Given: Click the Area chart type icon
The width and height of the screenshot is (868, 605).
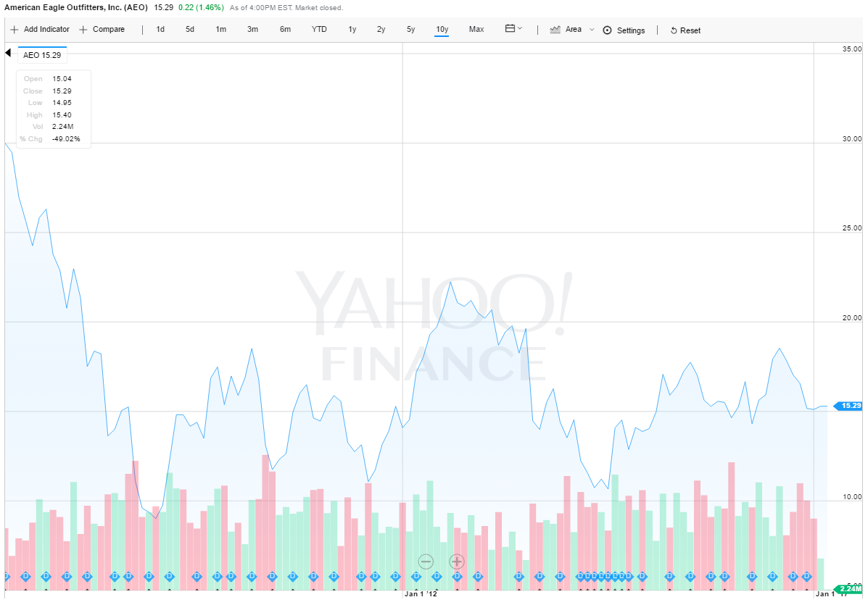Looking at the screenshot, I should [555, 30].
